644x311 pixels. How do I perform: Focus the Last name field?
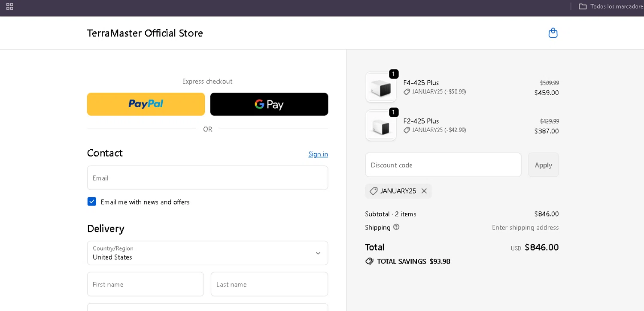pyautogui.click(x=269, y=284)
